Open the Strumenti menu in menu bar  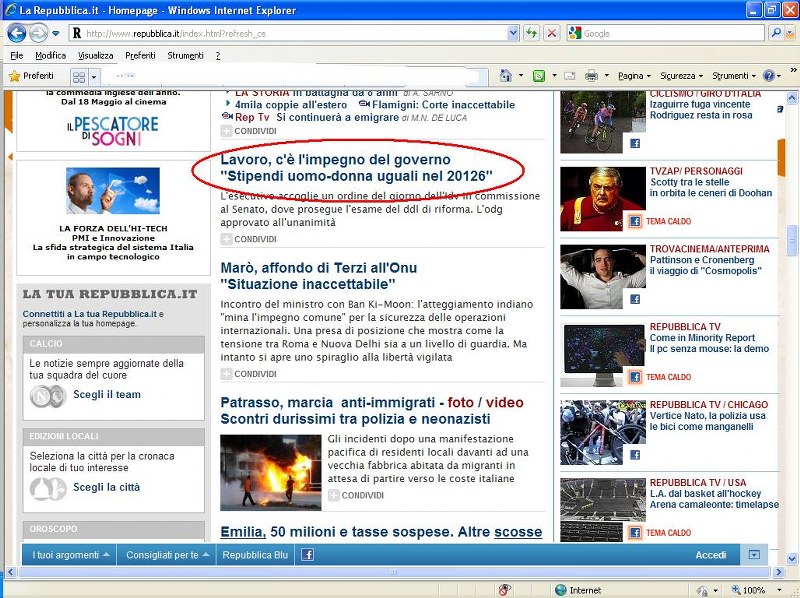(x=185, y=56)
